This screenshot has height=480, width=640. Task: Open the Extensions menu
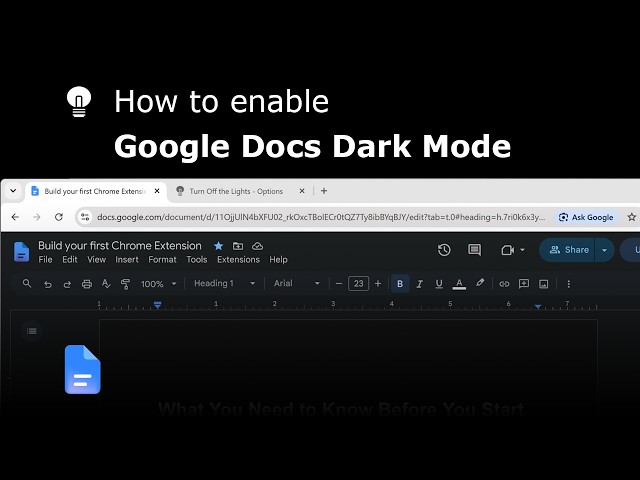coord(238,260)
